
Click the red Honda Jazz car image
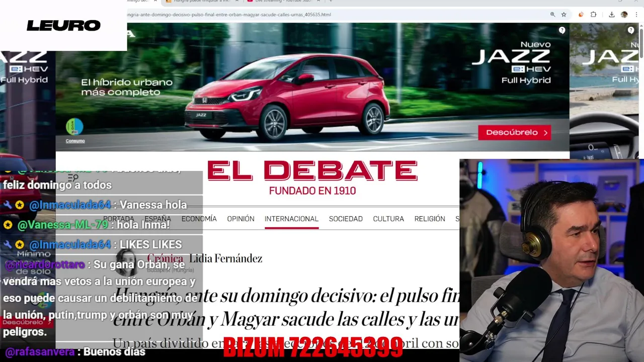tap(287, 97)
